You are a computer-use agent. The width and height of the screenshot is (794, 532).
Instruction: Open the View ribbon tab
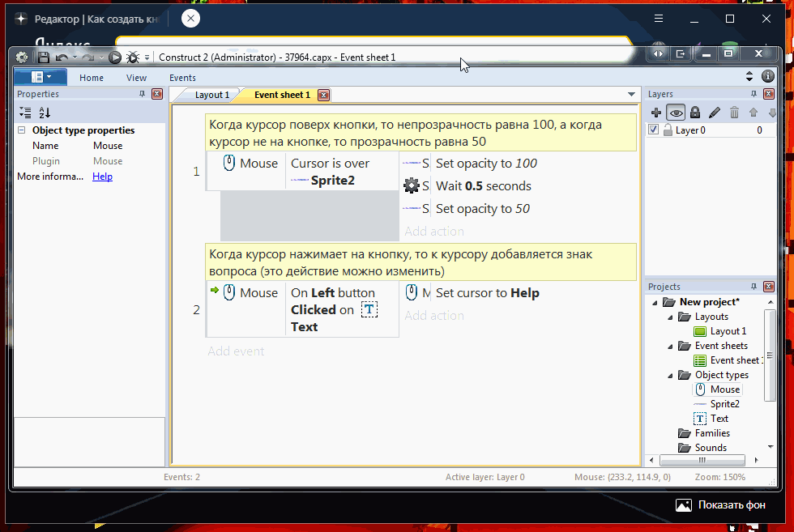pyautogui.click(x=136, y=78)
